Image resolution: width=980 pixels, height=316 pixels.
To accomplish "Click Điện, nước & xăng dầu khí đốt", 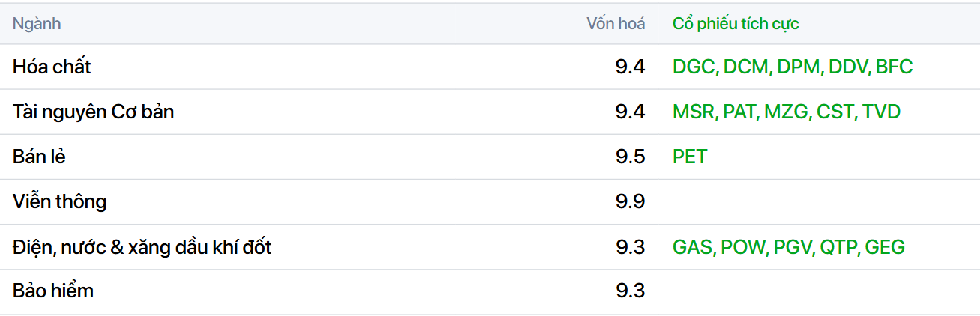I will point(142,246).
